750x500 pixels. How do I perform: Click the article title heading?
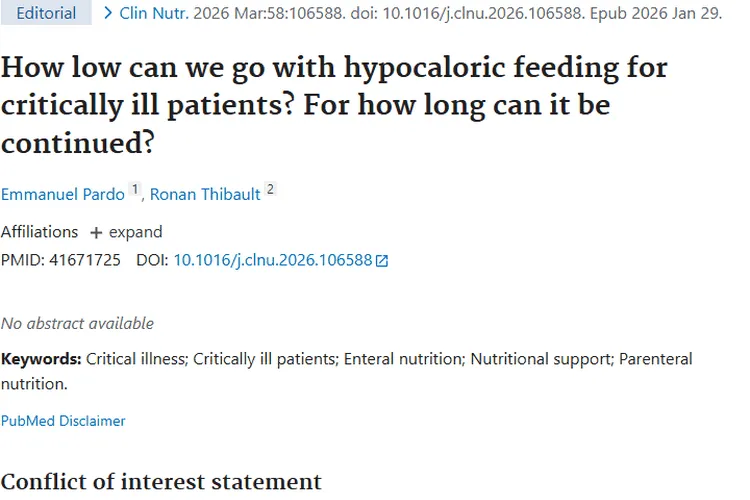click(x=334, y=105)
